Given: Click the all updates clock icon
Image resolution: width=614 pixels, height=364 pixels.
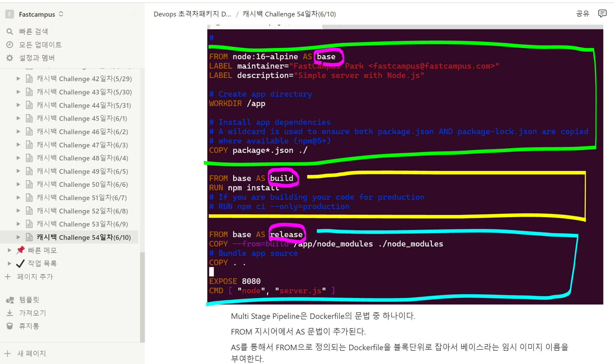Looking at the screenshot, I should [10, 45].
